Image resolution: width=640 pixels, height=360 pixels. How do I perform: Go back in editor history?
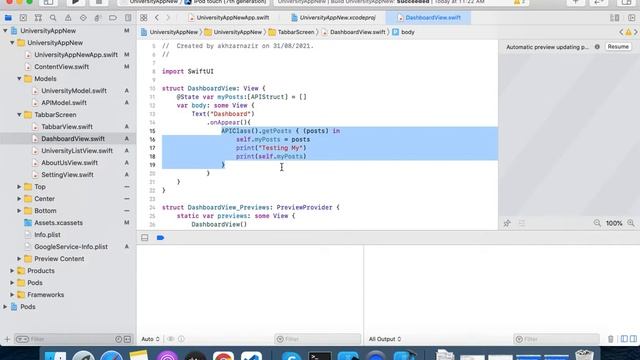(157, 18)
